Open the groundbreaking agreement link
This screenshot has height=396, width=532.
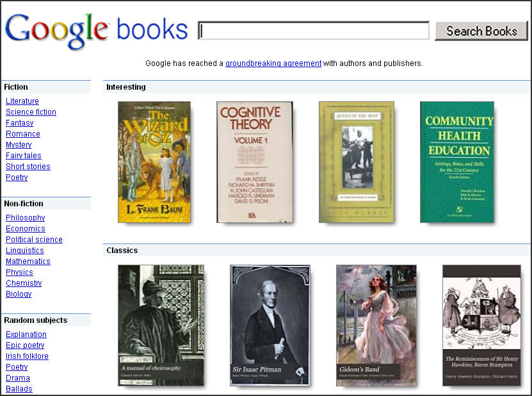click(273, 63)
